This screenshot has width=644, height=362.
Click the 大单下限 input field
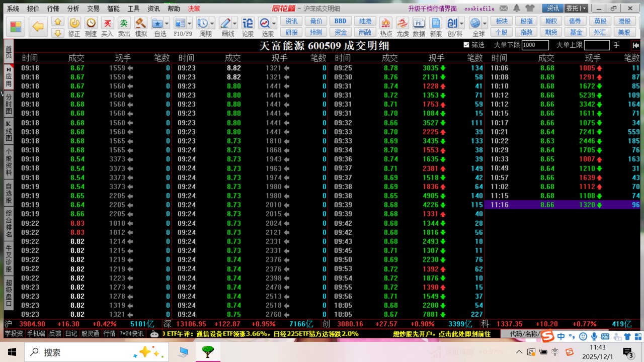click(535, 45)
